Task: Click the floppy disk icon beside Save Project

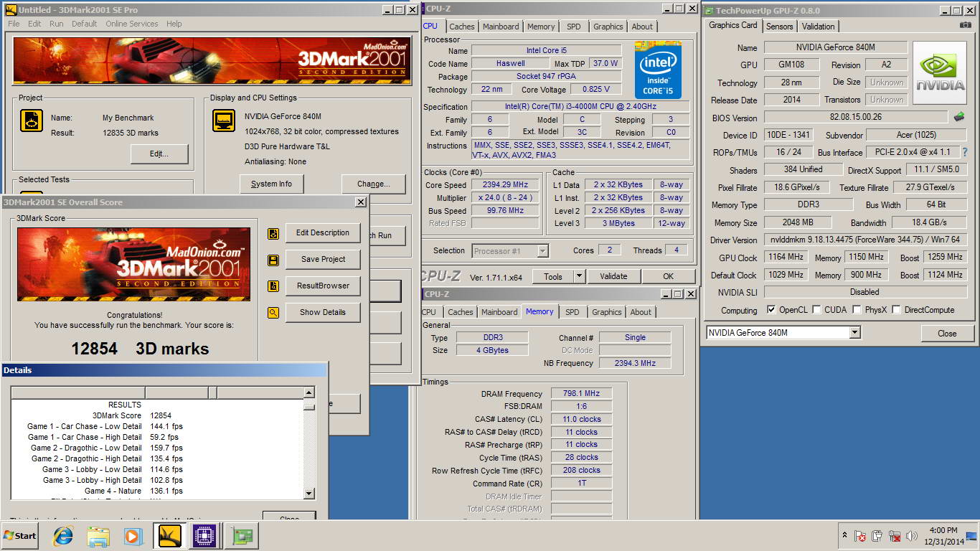Action: [273, 260]
